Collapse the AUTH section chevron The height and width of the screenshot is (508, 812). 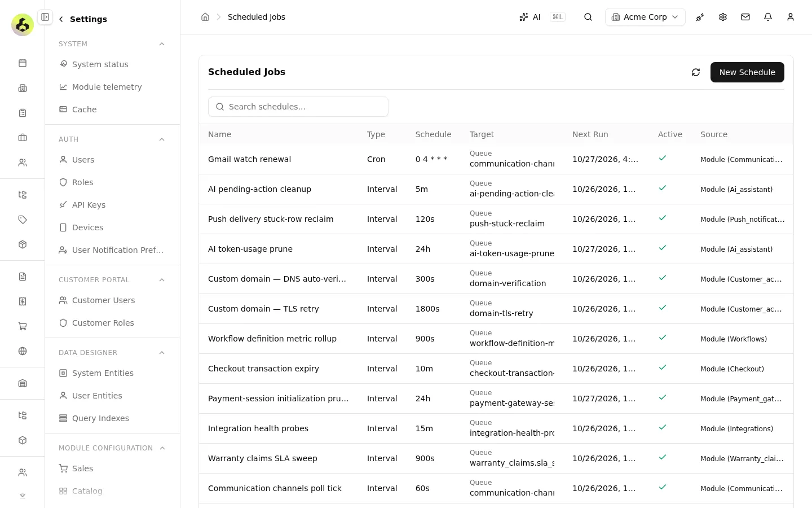[x=162, y=139]
